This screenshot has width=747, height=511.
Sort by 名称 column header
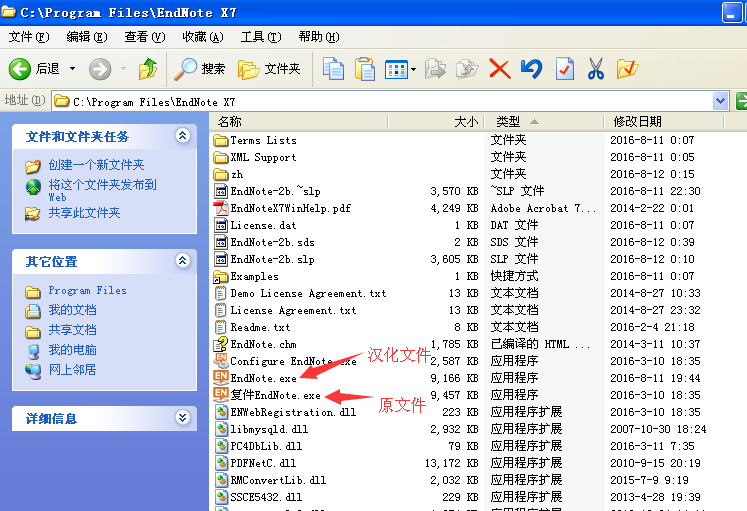coord(299,122)
